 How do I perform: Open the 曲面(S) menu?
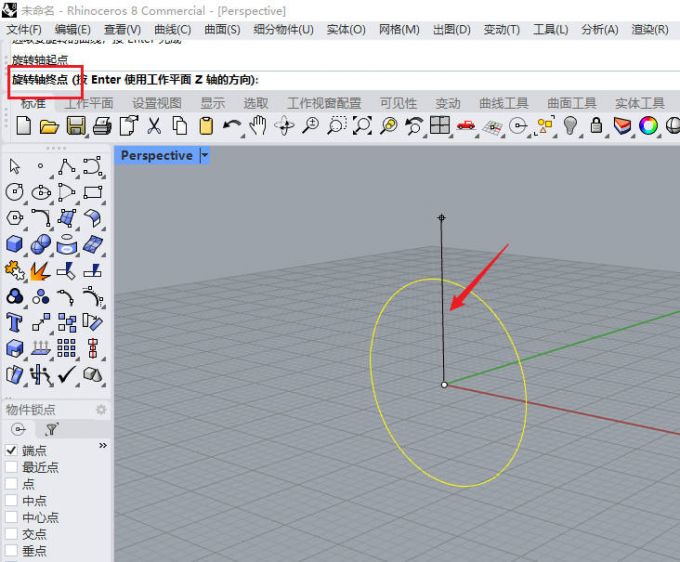pos(222,30)
